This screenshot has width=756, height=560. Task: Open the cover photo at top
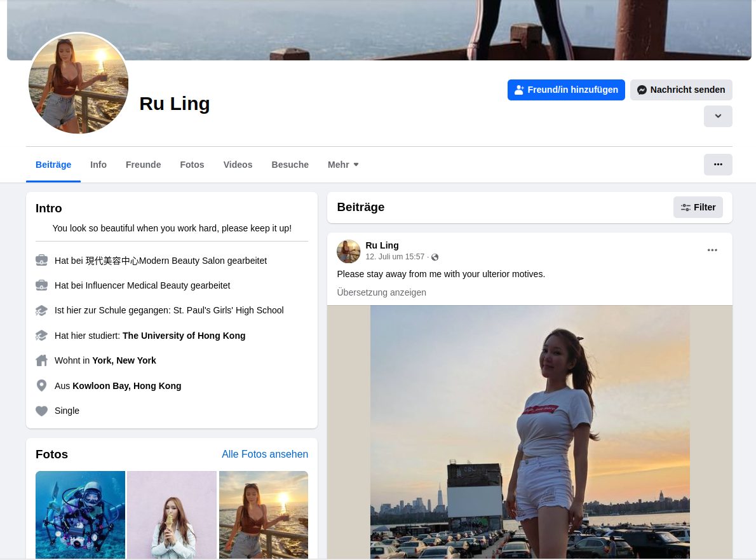point(379,30)
